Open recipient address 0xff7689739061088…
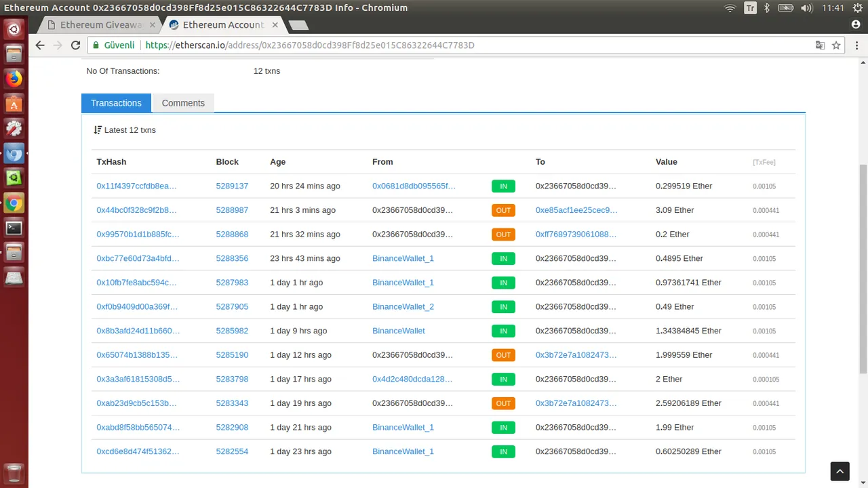Image resolution: width=868 pixels, height=488 pixels. pyautogui.click(x=576, y=234)
